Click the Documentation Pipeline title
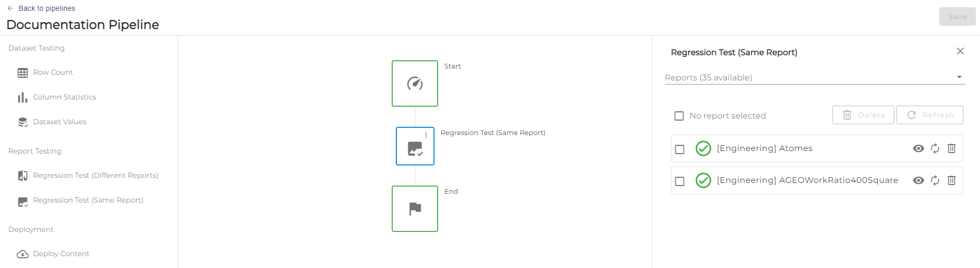The height and width of the screenshot is (268, 980). click(83, 25)
